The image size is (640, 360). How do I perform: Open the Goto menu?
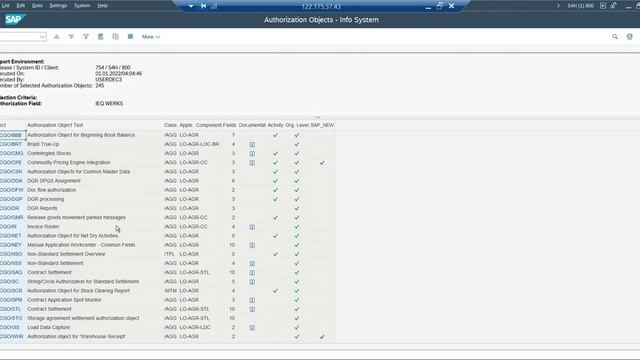(x=37, y=6)
